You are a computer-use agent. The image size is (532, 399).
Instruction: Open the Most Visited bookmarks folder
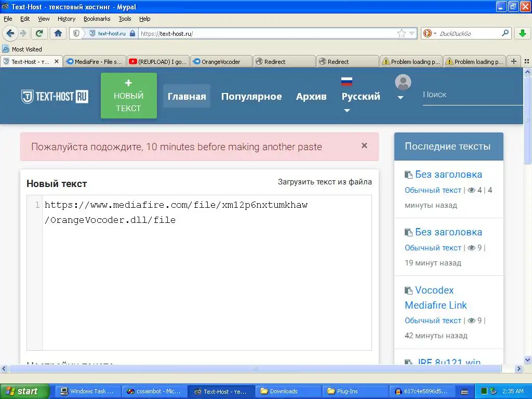click(x=23, y=49)
